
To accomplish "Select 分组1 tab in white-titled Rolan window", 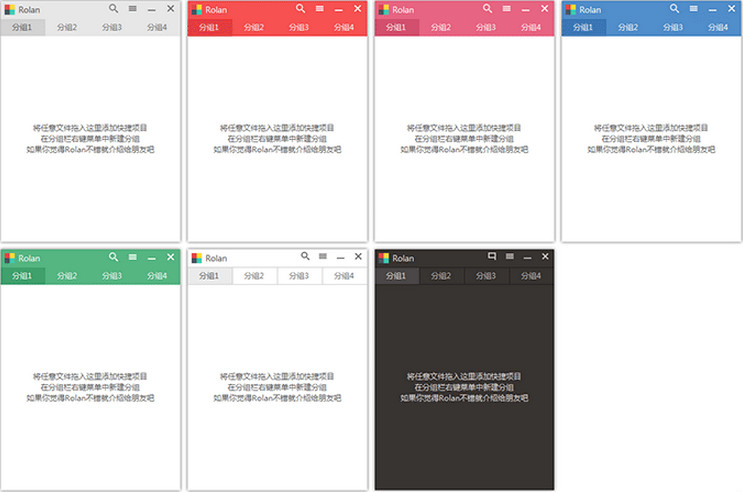I will (x=209, y=276).
